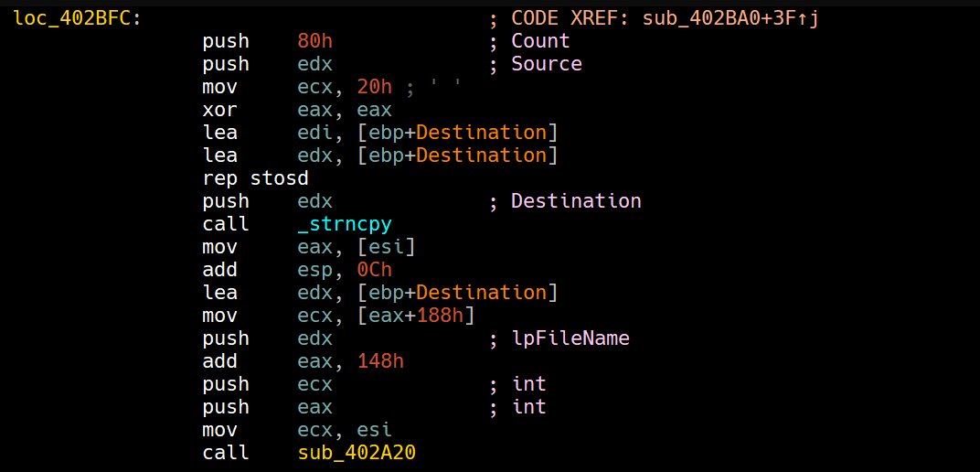Click the int comment beside push eax
Image resolution: width=980 pixels, height=472 pixels.
pos(528,407)
